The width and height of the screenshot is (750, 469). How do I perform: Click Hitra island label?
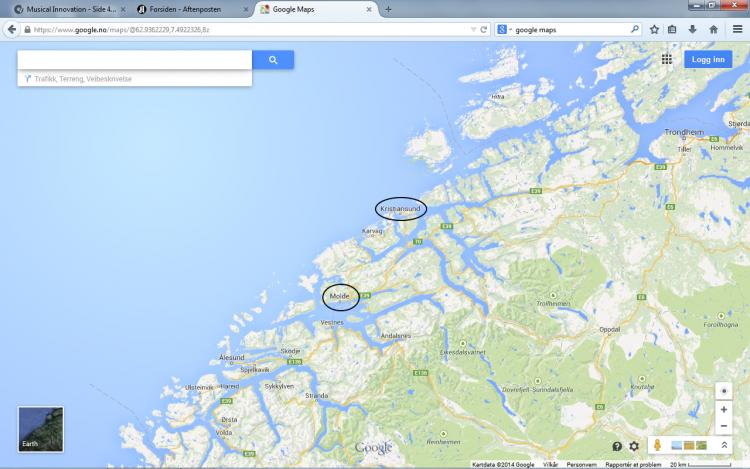click(498, 97)
